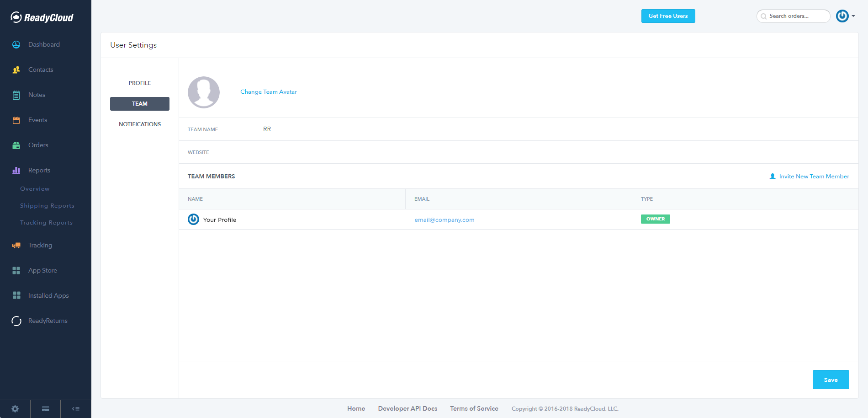The width and height of the screenshot is (868, 418).
Task: Click the ReadyReturns circular arrow icon
Action: click(x=16, y=321)
